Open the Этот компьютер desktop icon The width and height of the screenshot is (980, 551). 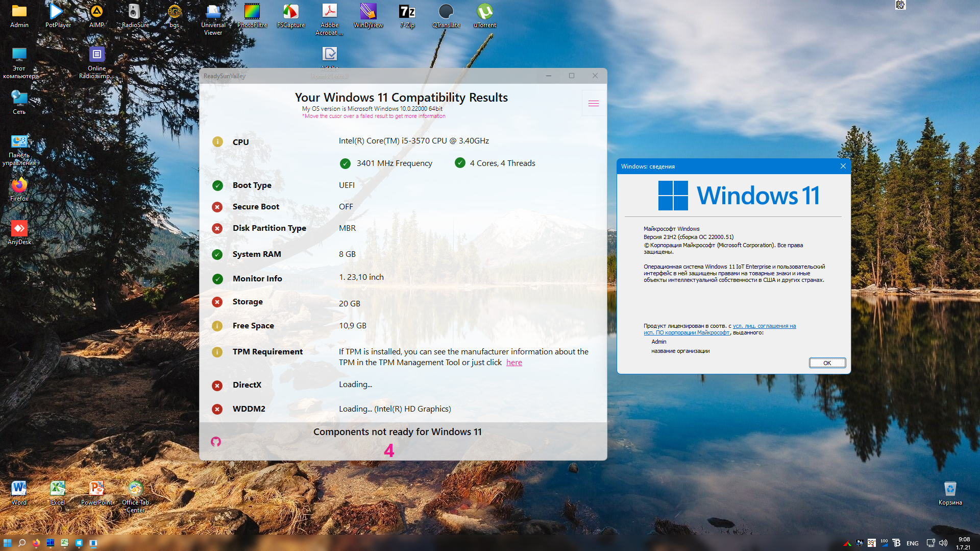[x=19, y=63]
